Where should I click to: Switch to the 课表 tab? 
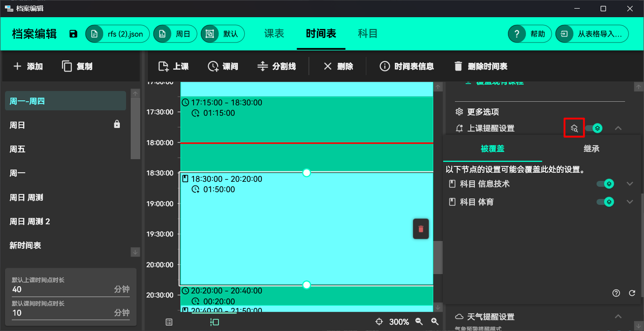click(x=274, y=34)
